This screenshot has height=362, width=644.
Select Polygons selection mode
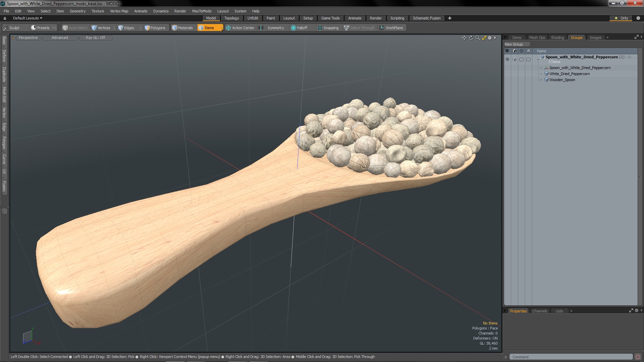[x=155, y=28]
